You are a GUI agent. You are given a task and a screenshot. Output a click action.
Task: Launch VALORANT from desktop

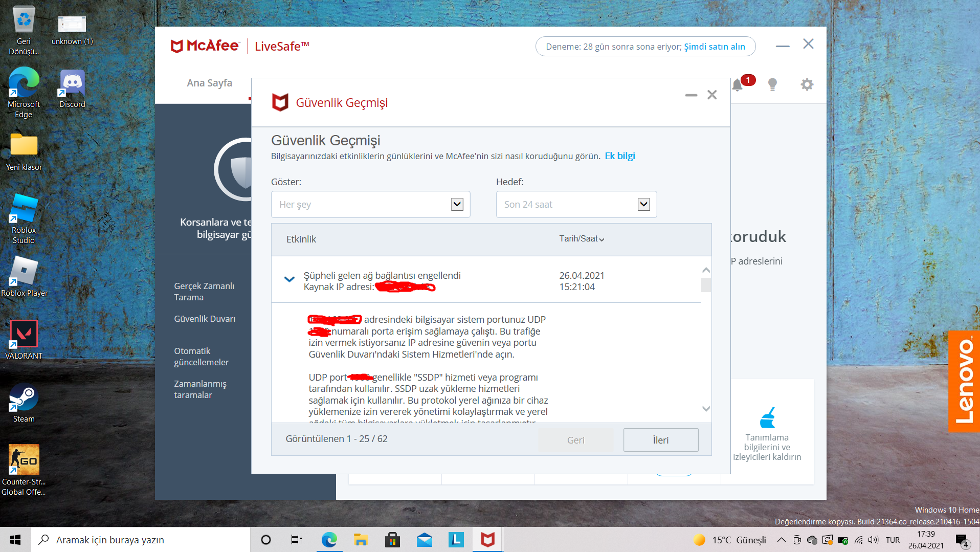coord(24,340)
